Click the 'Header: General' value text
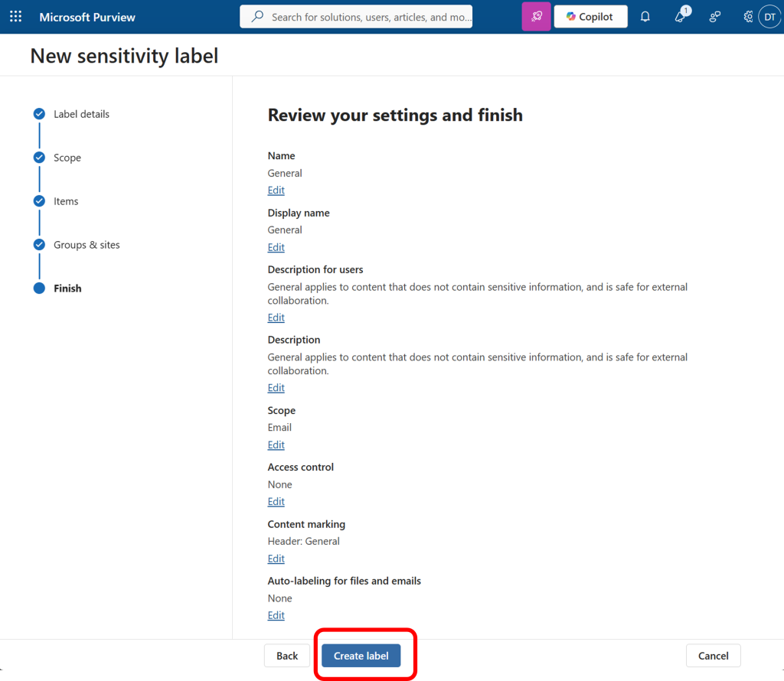The height and width of the screenshot is (681, 784). click(303, 541)
